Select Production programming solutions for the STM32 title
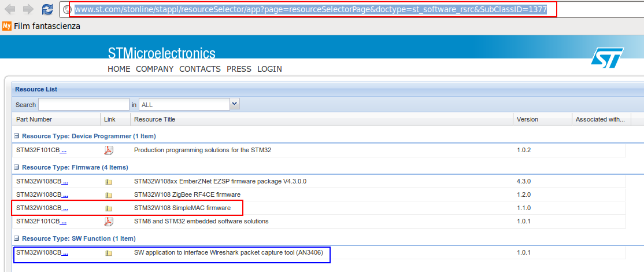The width and height of the screenshot is (644, 272). point(202,150)
